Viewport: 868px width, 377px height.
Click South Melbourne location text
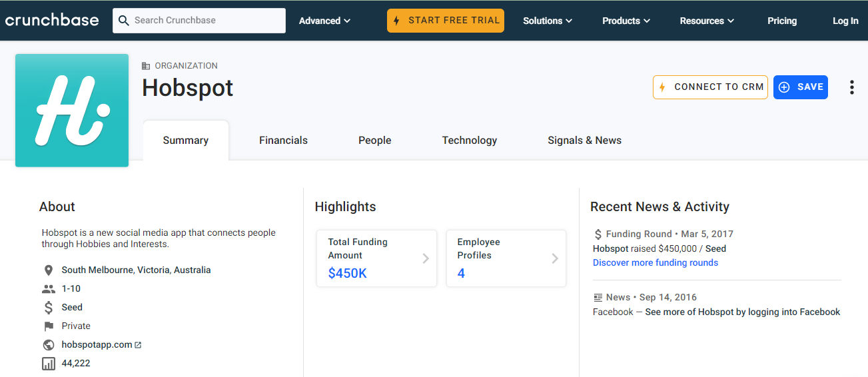pyautogui.click(x=136, y=270)
